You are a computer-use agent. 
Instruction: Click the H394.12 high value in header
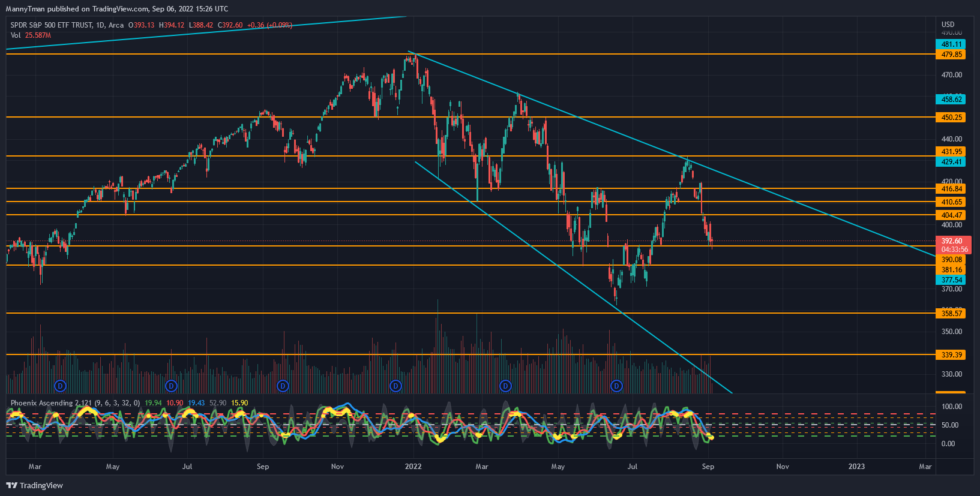point(172,25)
